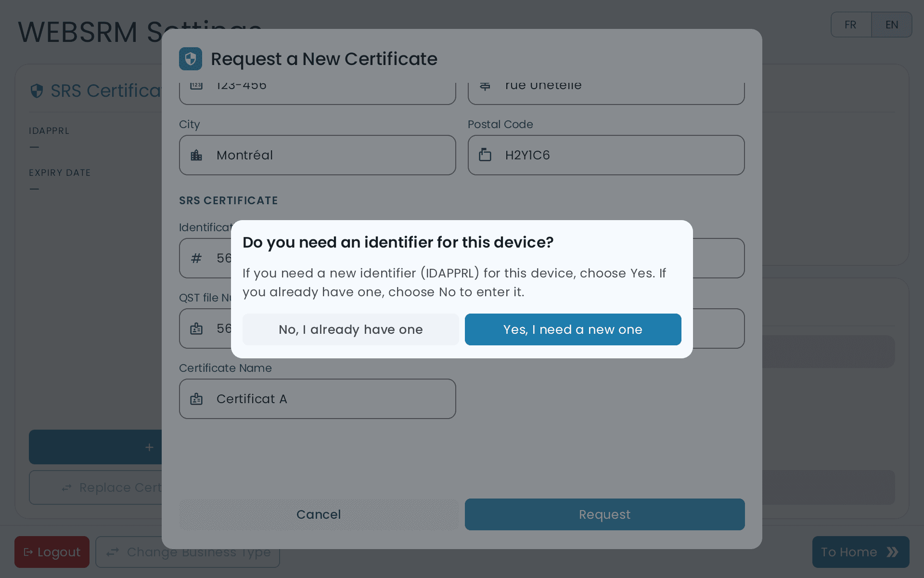Click the badge icon in QST file field
924x578 pixels.
[x=196, y=328]
